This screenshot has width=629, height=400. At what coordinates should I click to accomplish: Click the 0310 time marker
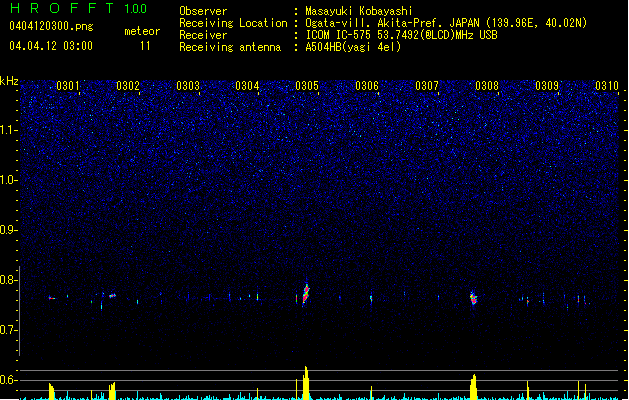coord(607,86)
